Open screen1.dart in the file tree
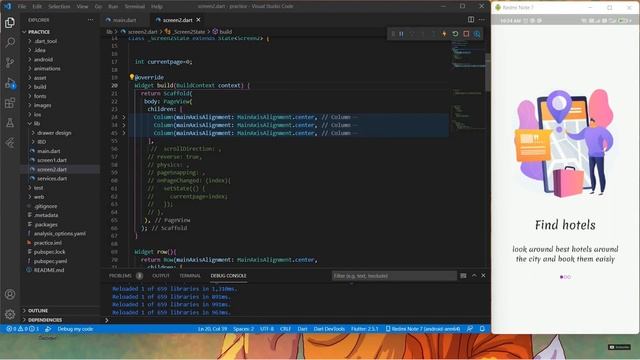This screenshot has width=640, height=360. tap(52, 160)
